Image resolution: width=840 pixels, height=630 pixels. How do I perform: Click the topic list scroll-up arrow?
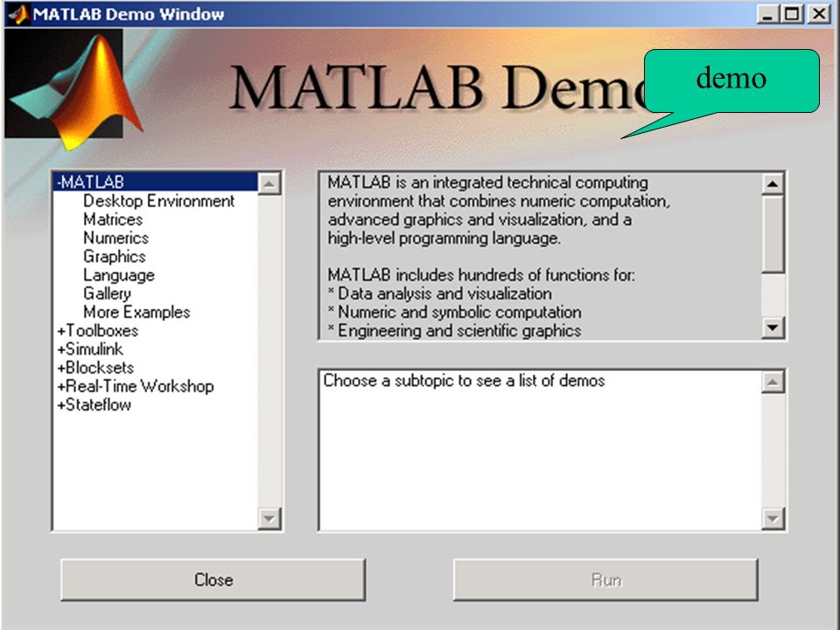(269, 184)
